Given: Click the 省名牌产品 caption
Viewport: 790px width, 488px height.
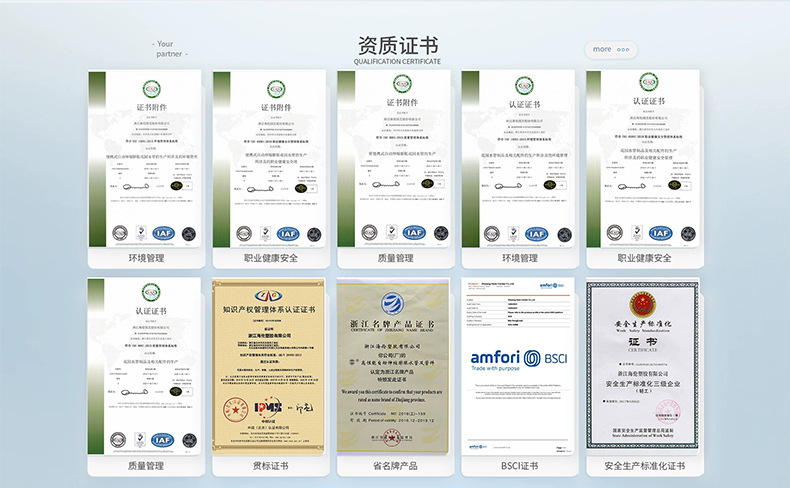Looking at the screenshot, I should [395, 466].
